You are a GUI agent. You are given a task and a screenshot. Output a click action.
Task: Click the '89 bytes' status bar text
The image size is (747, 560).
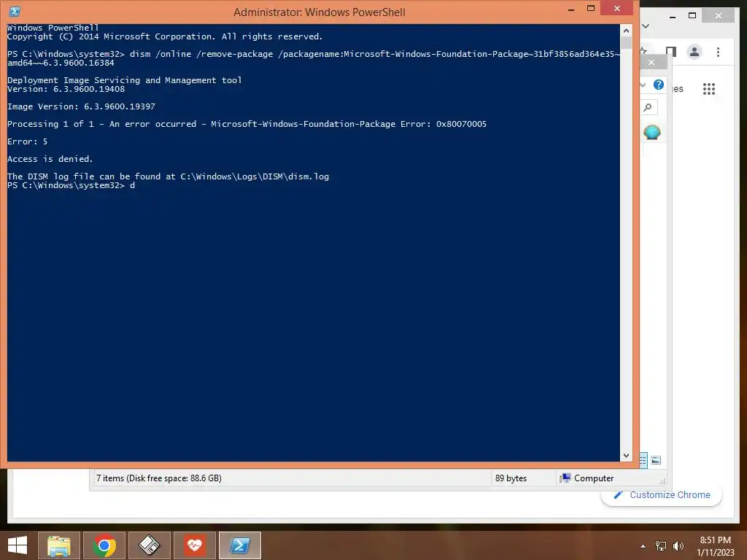511,478
